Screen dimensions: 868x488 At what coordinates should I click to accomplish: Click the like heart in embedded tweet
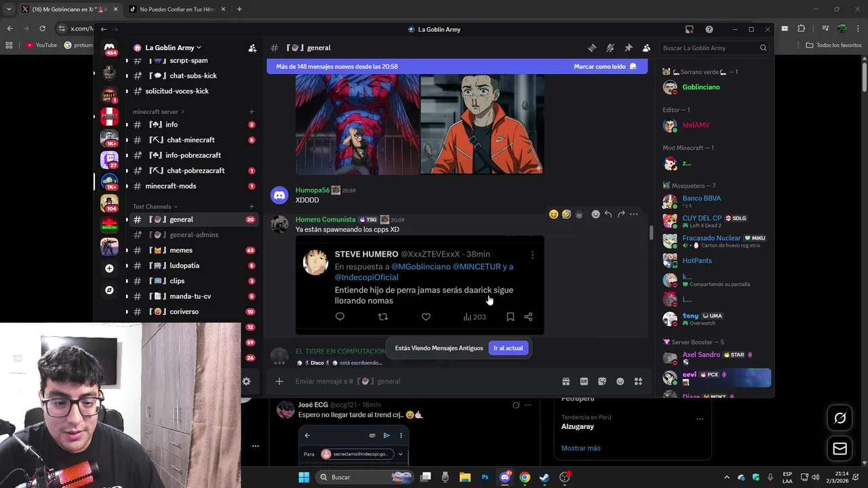[x=426, y=317]
